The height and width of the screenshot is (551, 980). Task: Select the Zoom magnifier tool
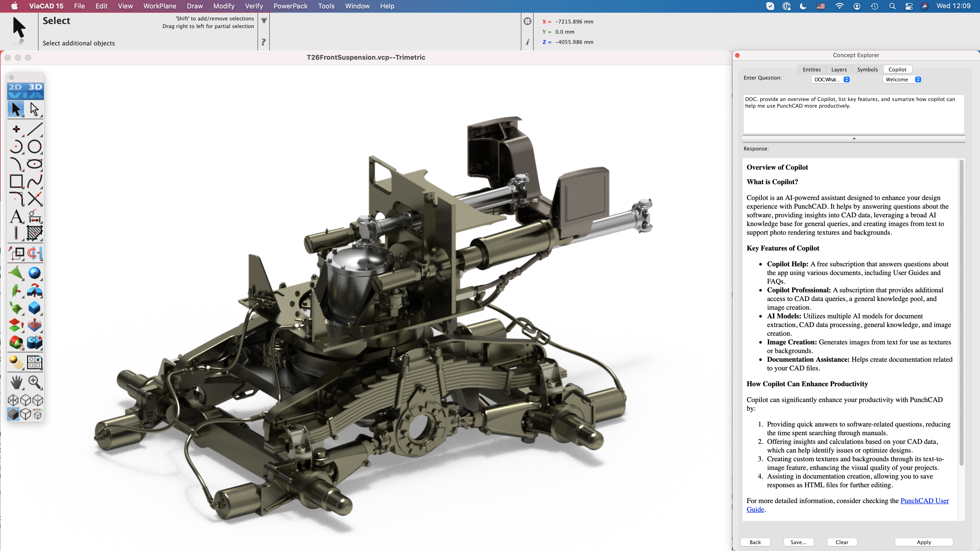(35, 382)
